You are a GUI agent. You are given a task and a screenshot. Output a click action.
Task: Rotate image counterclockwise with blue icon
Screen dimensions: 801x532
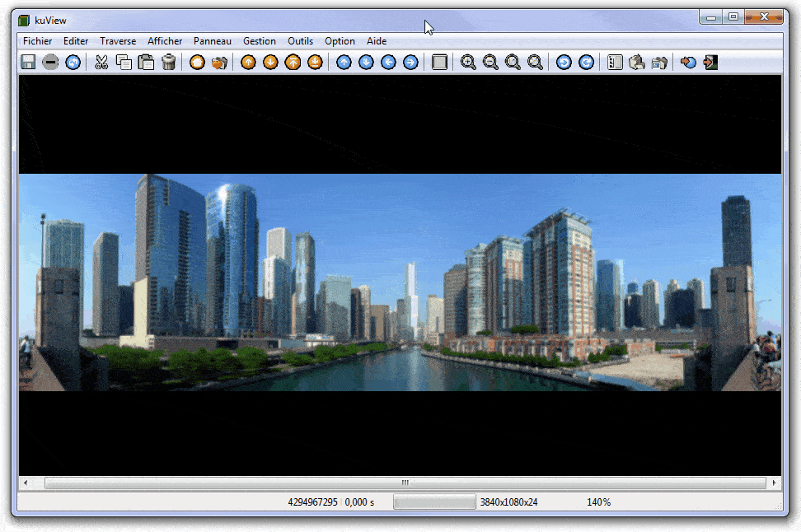coord(564,63)
